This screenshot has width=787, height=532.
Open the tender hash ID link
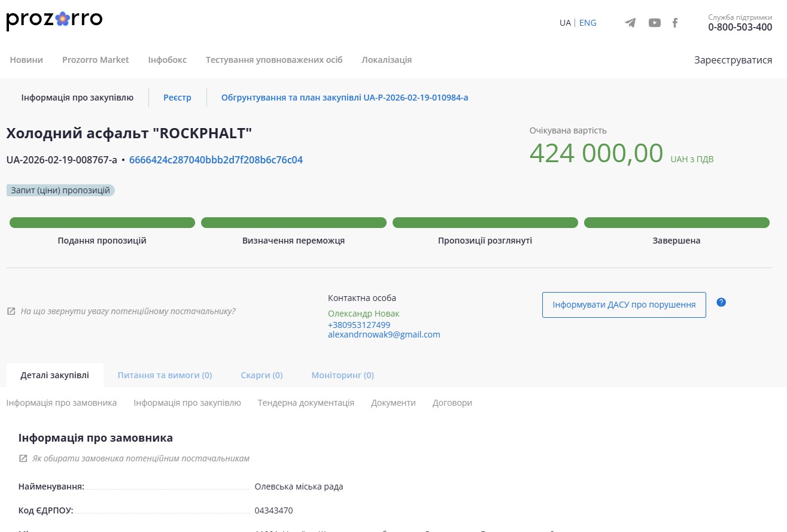[x=216, y=160]
